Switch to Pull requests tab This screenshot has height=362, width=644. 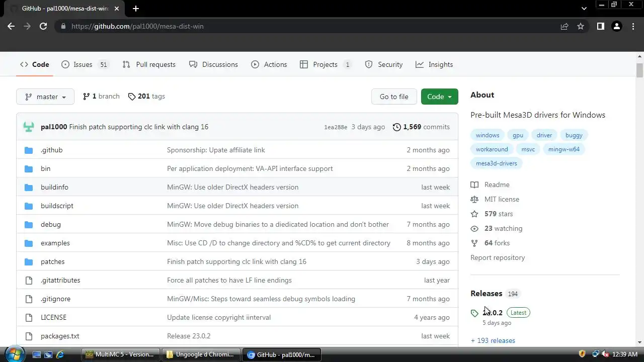(x=149, y=64)
